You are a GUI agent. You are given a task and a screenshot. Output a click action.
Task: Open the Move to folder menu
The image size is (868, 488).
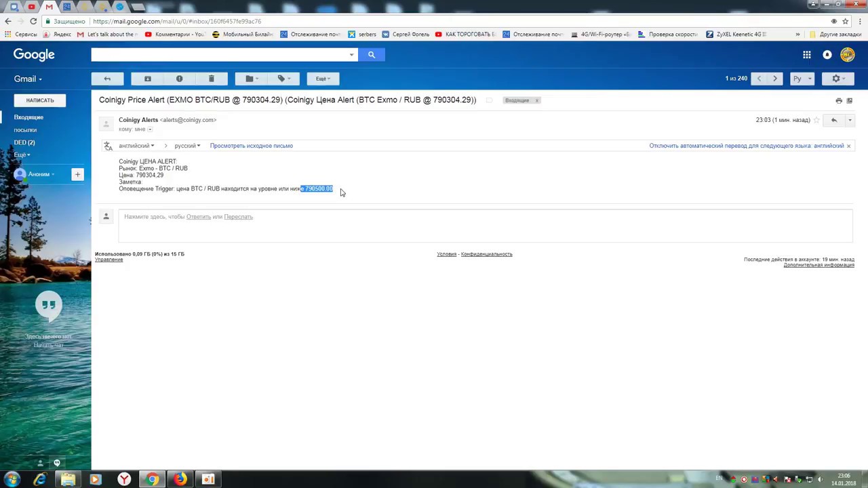(x=251, y=79)
